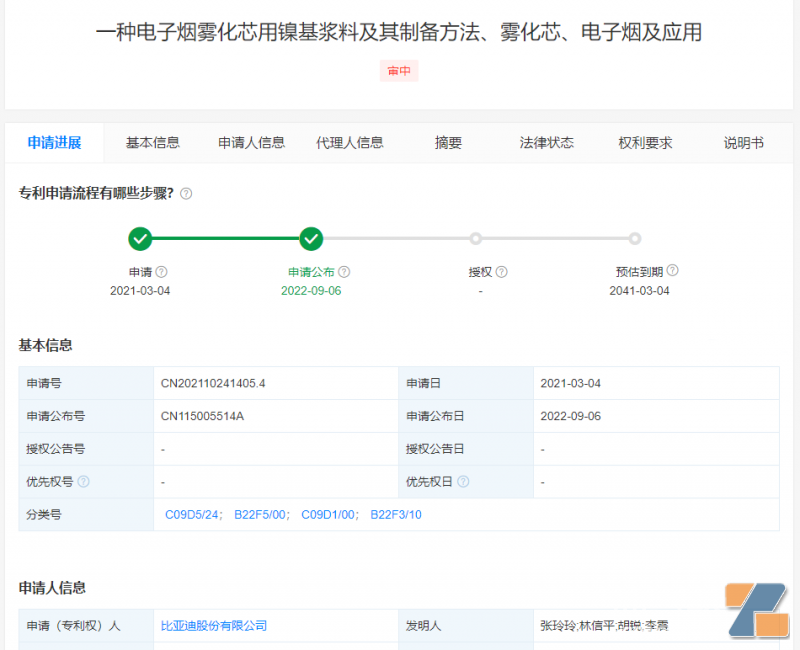The image size is (800, 650).
Task: Click help icon beside the 优先权号 field label
Action: tap(84, 482)
